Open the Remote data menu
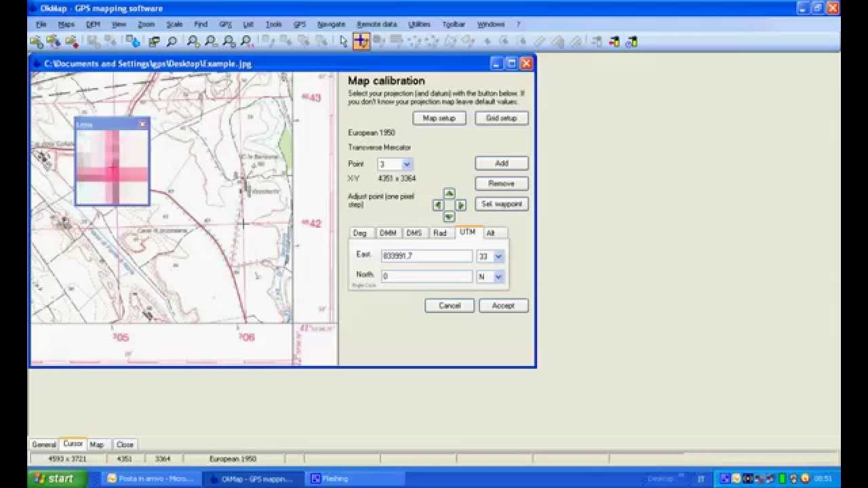Image resolution: width=868 pixels, height=488 pixels. [x=376, y=24]
